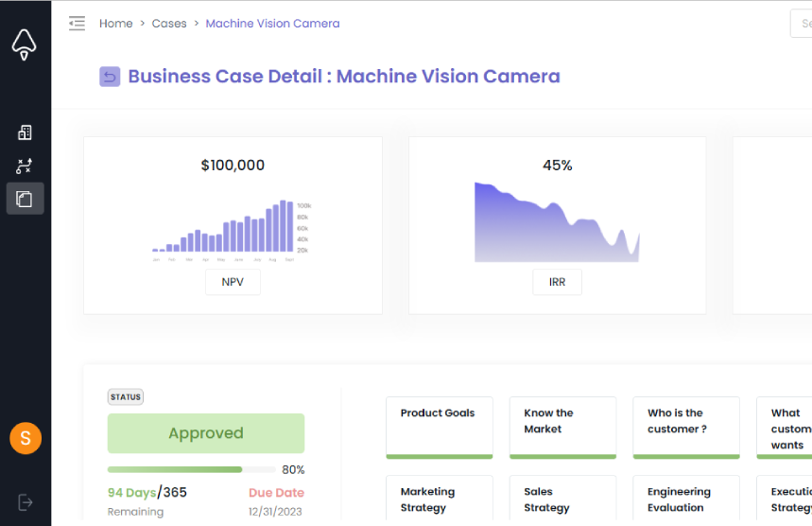
Task: Go to Home in breadcrumb
Action: [x=116, y=24]
